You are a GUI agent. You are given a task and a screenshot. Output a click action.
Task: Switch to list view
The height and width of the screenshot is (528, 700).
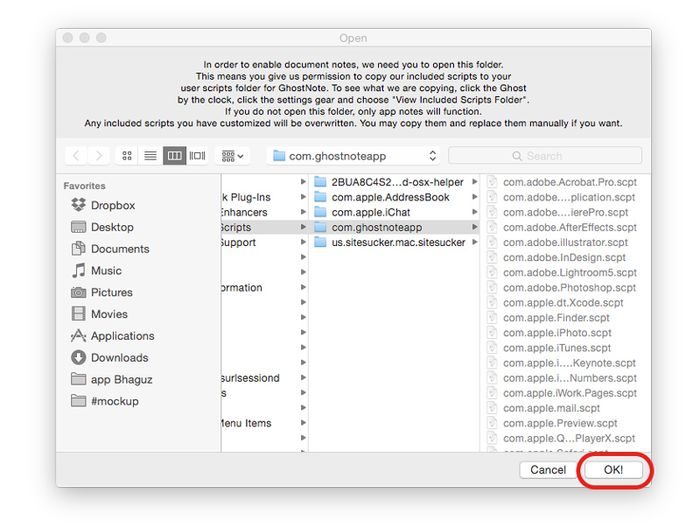150,156
